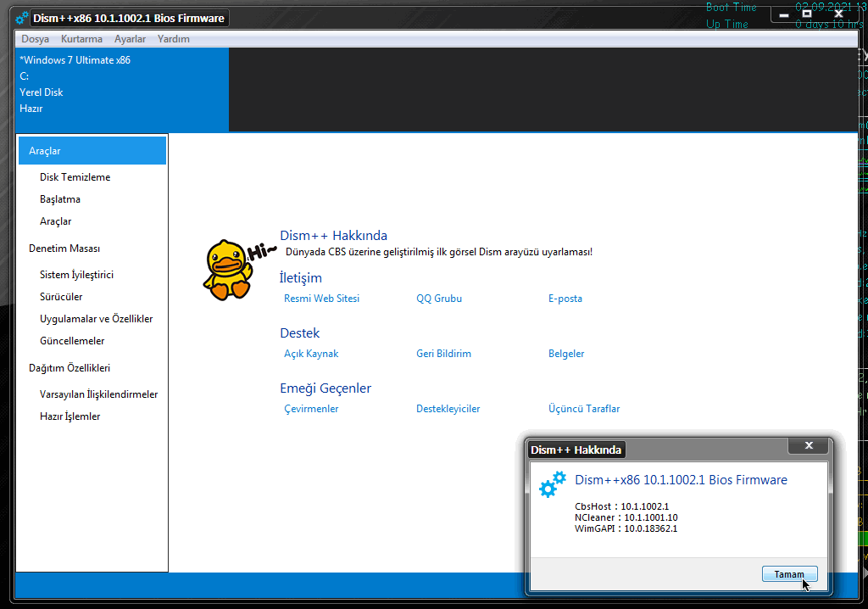Click the Tamam button
This screenshot has height=609, width=868.
pos(789,574)
